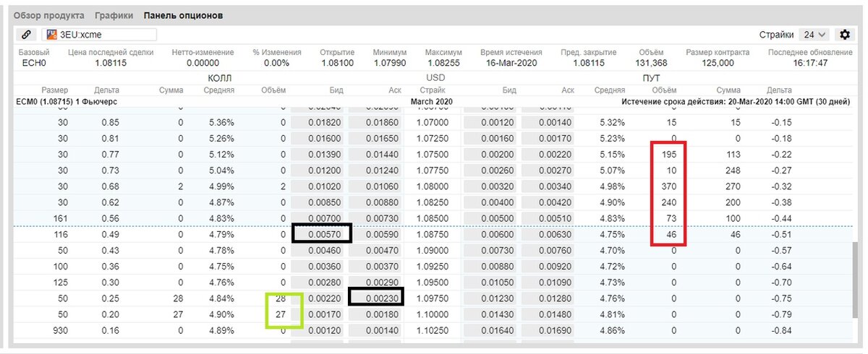Image resolution: width=868 pixels, height=354 pixels.
Task: Click put ask 0.01480 at strike 1.10000
Action: pos(547,313)
